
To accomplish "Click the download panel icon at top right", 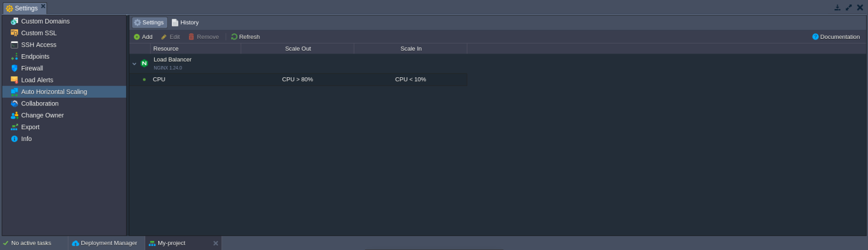I will (x=837, y=7).
